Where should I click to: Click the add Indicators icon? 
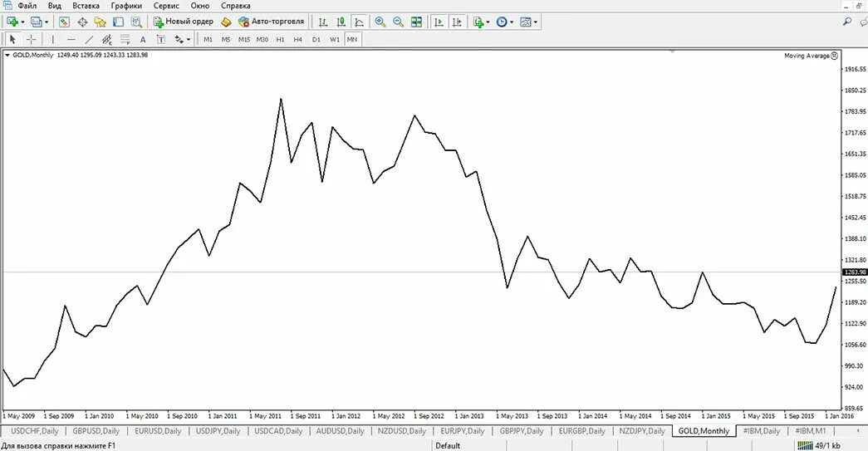478,22
